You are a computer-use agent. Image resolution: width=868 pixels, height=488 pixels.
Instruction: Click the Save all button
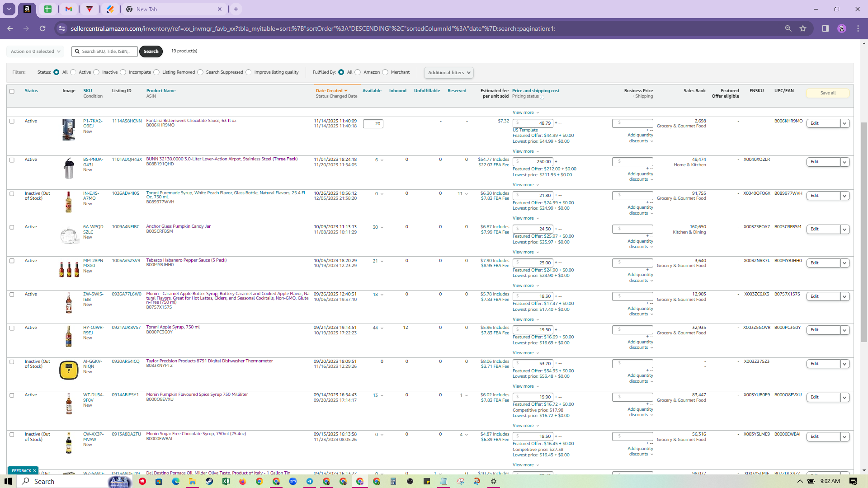tap(828, 93)
